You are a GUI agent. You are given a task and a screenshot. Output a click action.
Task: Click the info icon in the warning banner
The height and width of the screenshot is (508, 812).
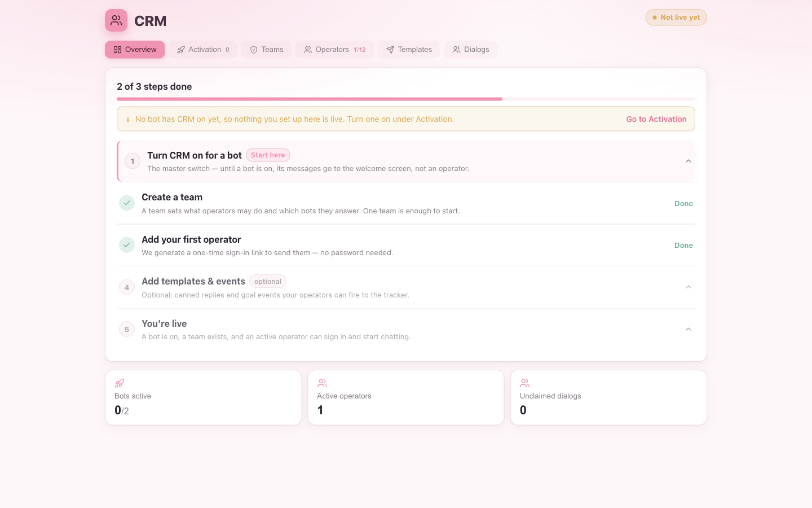(128, 119)
